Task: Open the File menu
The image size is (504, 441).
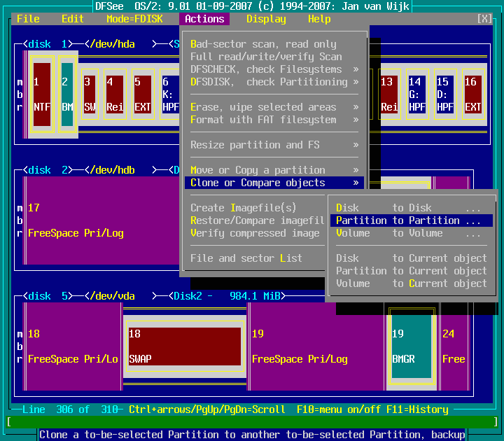Action: click(x=28, y=19)
